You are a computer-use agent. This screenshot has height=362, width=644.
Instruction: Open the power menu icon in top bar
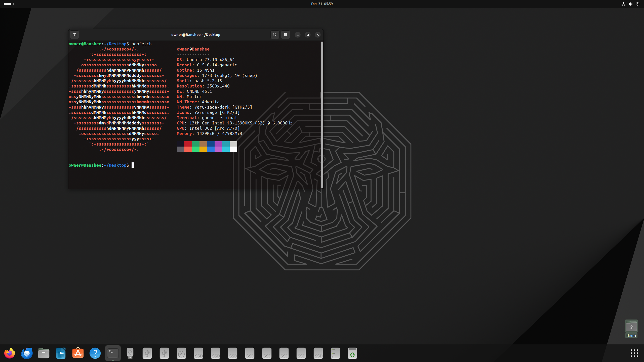pyautogui.click(x=637, y=4)
